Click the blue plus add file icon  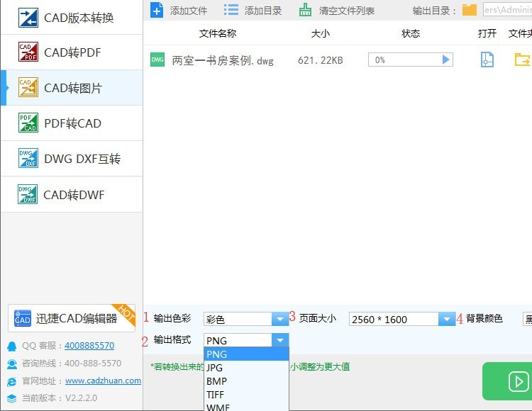[x=157, y=10]
